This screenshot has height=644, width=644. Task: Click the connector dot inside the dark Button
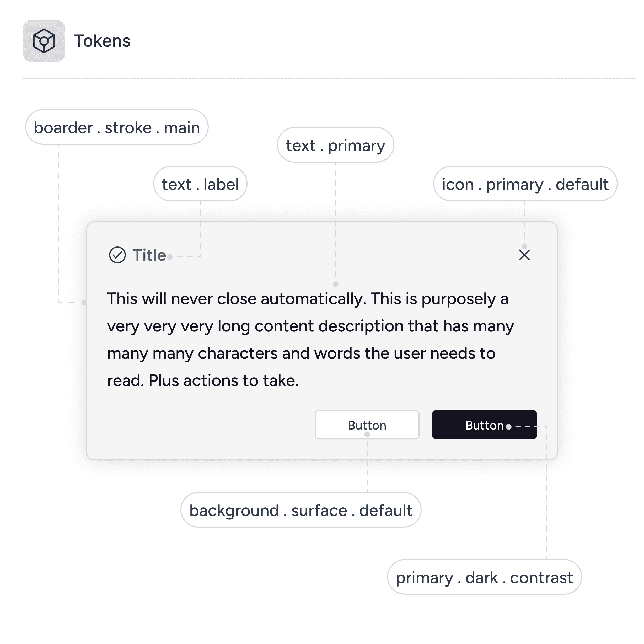pos(509,427)
